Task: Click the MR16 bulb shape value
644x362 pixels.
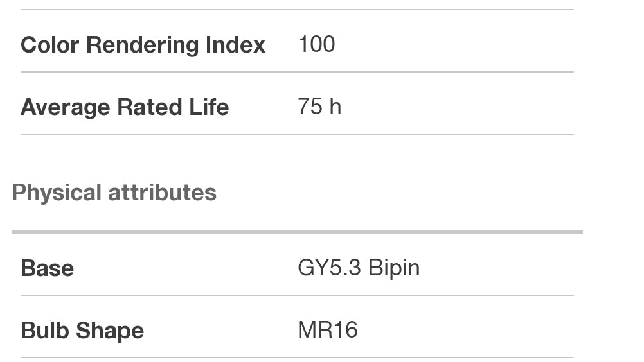Action: (328, 330)
